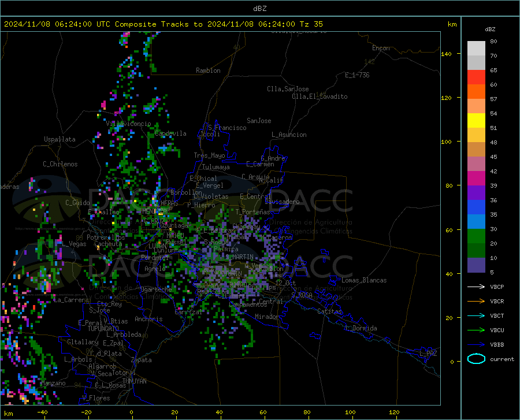Click the L_Asuncion label on map
This screenshot has height=420, width=520.
coord(289,135)
